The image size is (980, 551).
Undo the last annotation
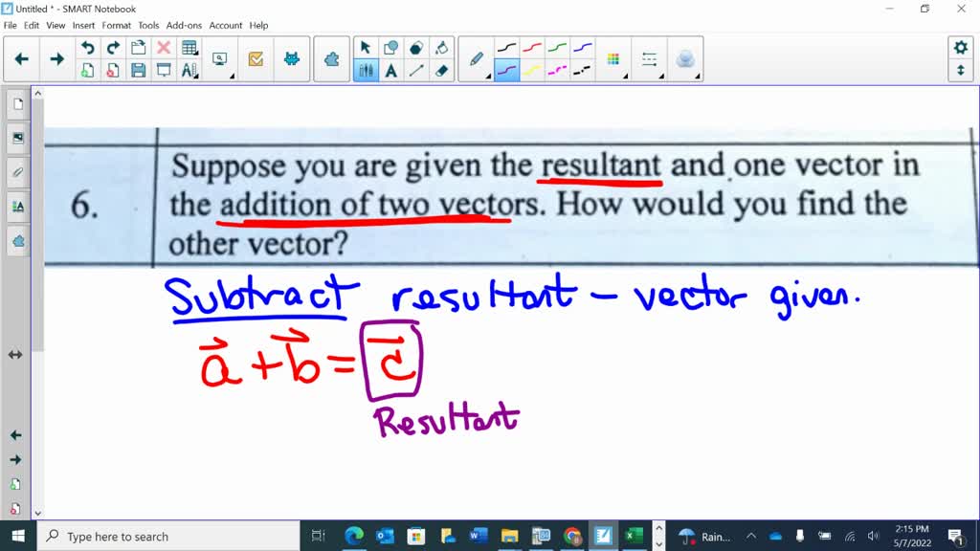click(x=87, y=46)
